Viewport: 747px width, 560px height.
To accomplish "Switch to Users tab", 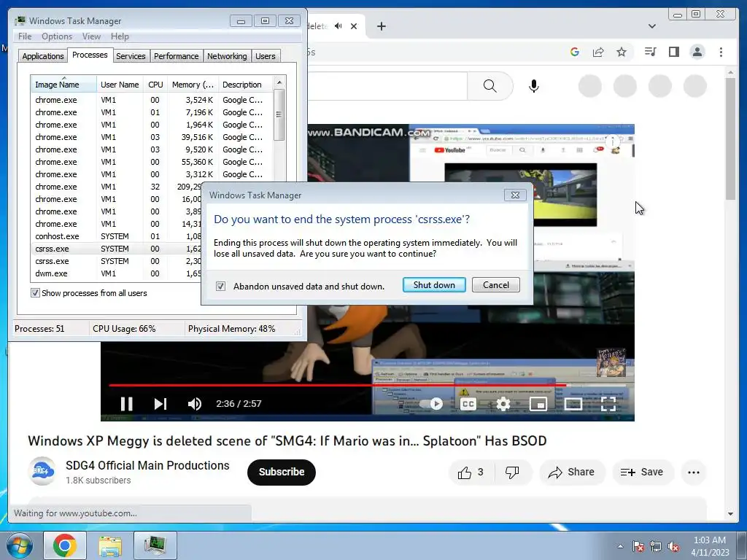I will (x=266, y=56).
